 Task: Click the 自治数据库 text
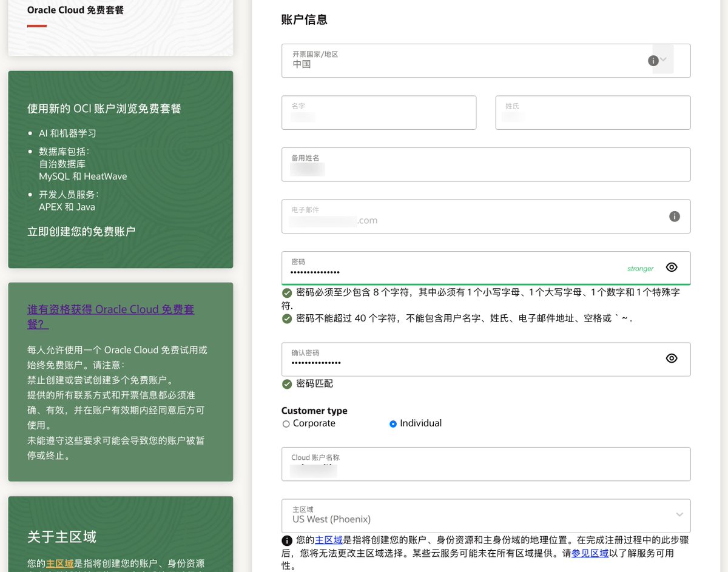tap(62, 164)
